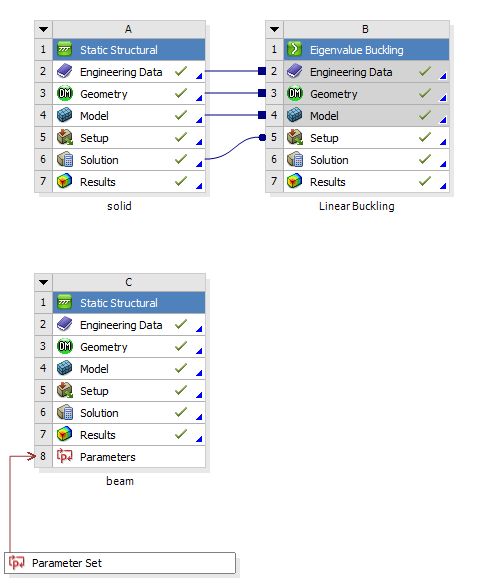Viewport: 489px width, 584px height.
Task: Select the Parameter Set bar
Action: [120, 563]
